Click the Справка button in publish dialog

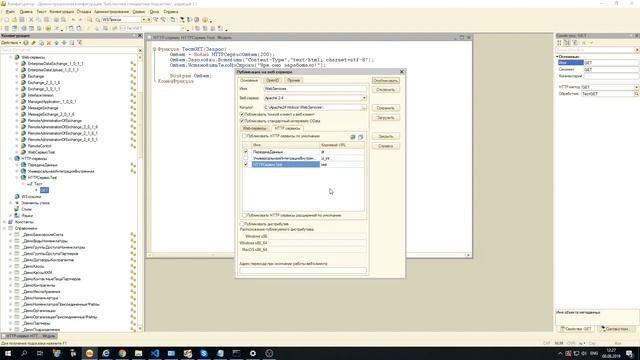pyautogui.click(x=385, y=146)
